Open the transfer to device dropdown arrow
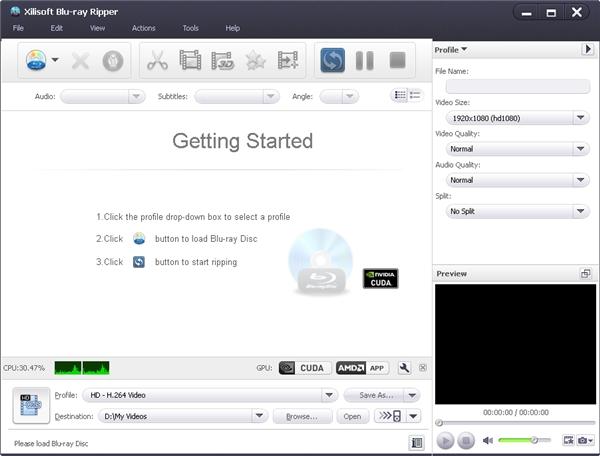This screenshot has width=600, height=456. click(413, 416)
